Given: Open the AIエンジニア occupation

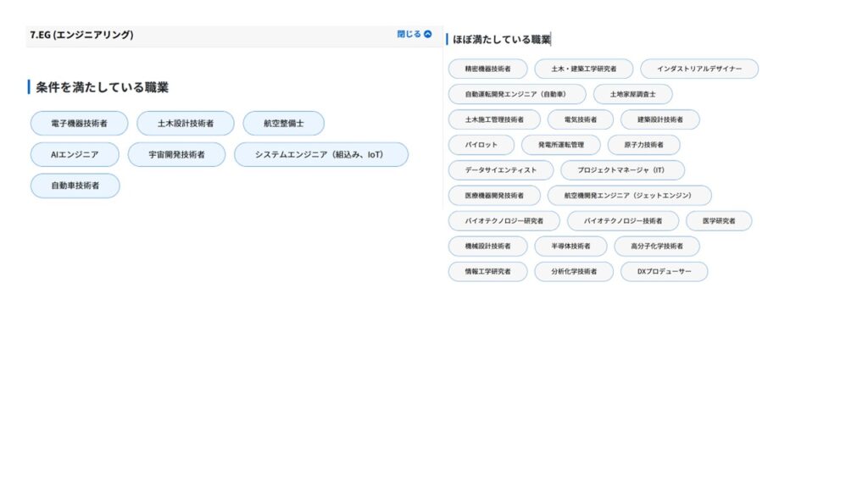Looking at the screenshot, I should [75, 154].
